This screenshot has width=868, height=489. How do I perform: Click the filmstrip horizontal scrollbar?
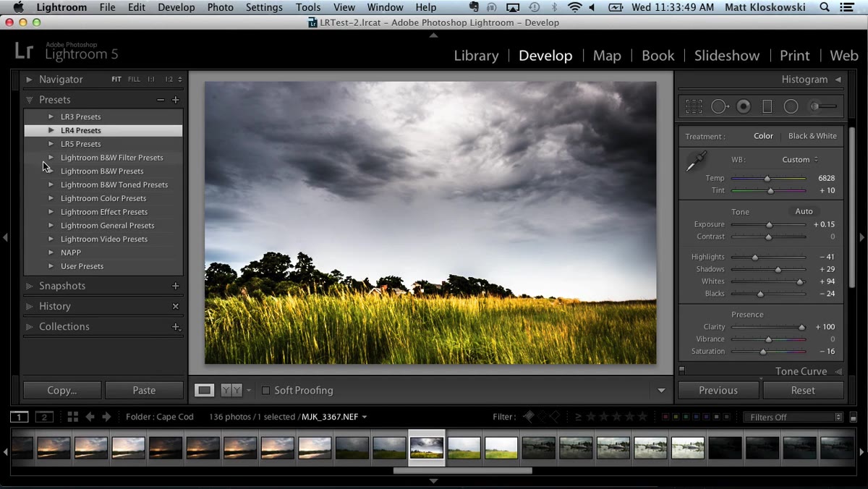point(462,470)
